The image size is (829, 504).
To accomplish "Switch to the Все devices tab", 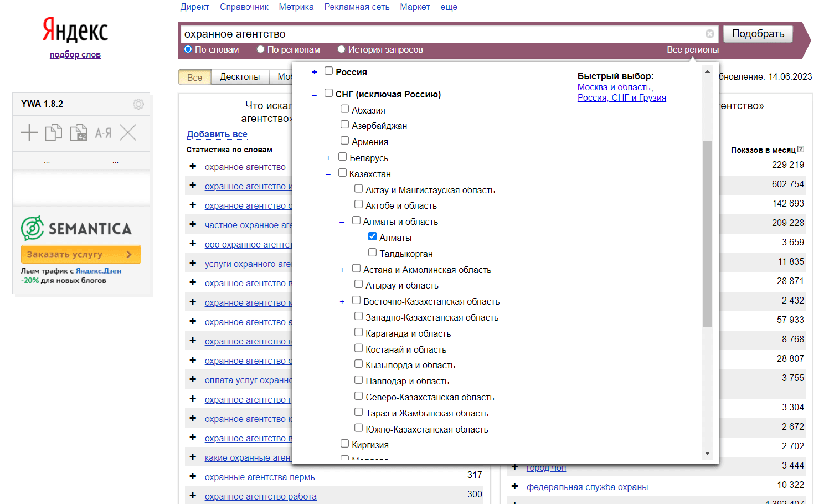I will 194,77.
